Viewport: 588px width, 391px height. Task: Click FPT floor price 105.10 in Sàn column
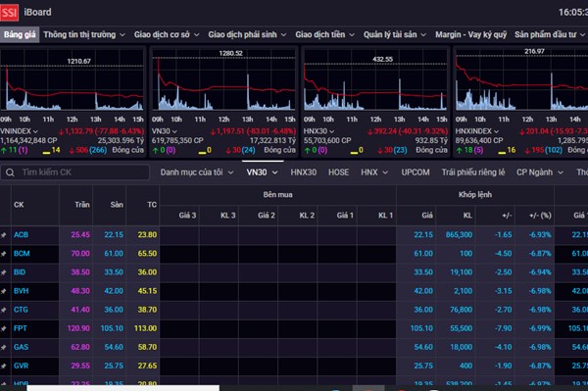[x=112, y=328]
